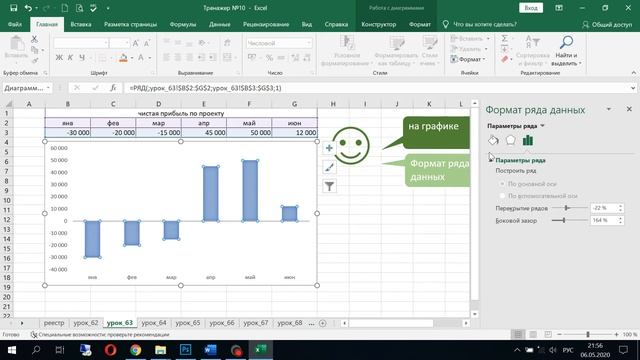Image resolution: width=640 pixels, height=360 pixels.
Task: Open Word from the taskbar
Action: point(210,350)
